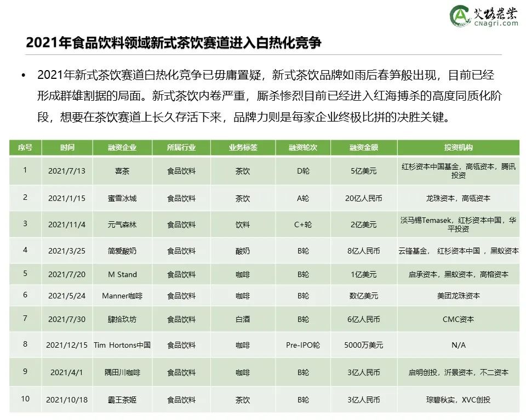Click amount 20亿人民币

point(364,198)
